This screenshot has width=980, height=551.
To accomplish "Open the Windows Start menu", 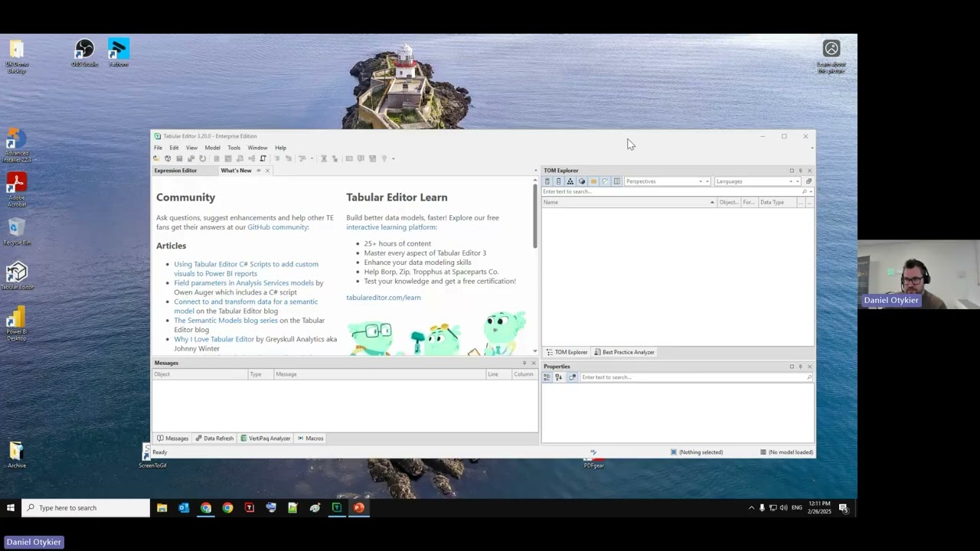I will [11, 507].
